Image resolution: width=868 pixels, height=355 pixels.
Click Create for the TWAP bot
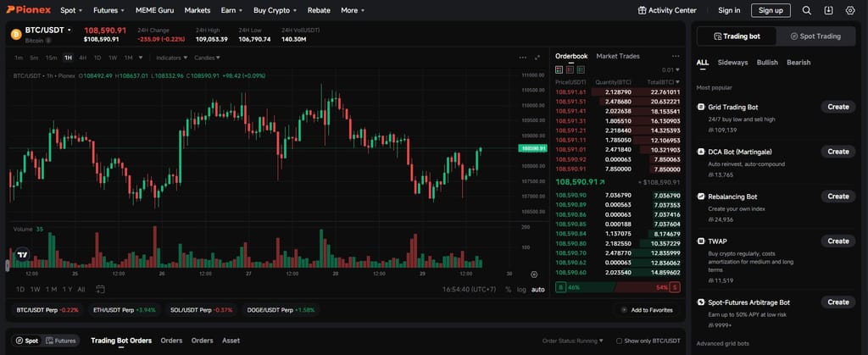[x=837, y=241]
